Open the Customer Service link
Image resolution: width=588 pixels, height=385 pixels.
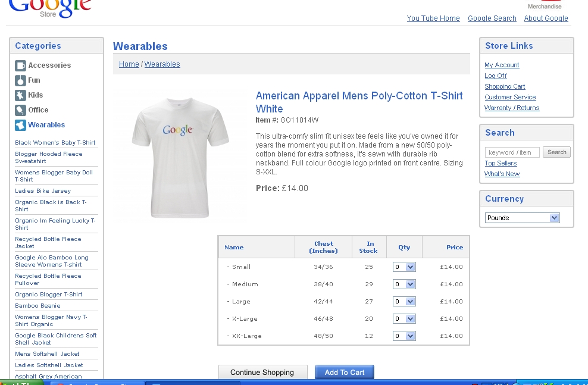click(x=510, y=97)
